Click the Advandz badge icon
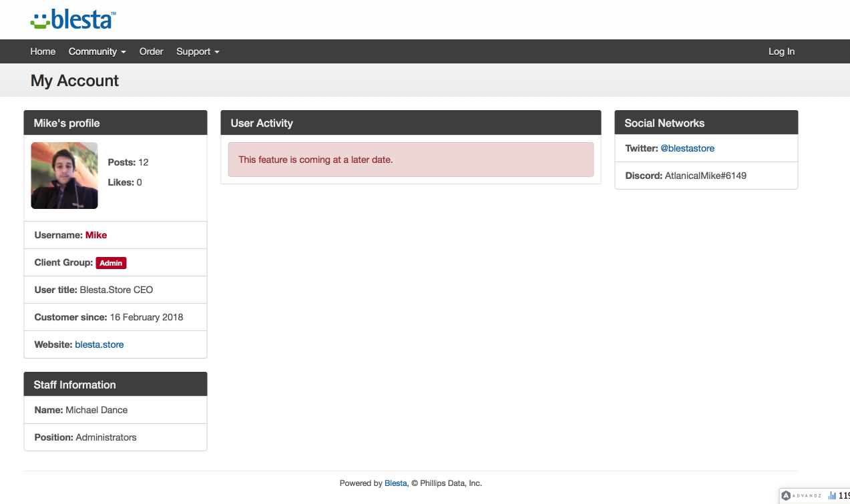 (x=787, y=495)
